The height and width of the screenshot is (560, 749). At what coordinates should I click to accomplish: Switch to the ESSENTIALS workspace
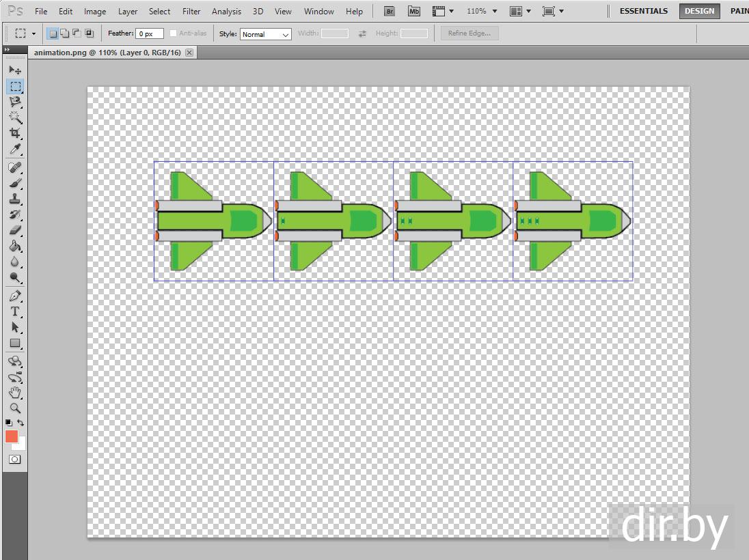(643, 11)
